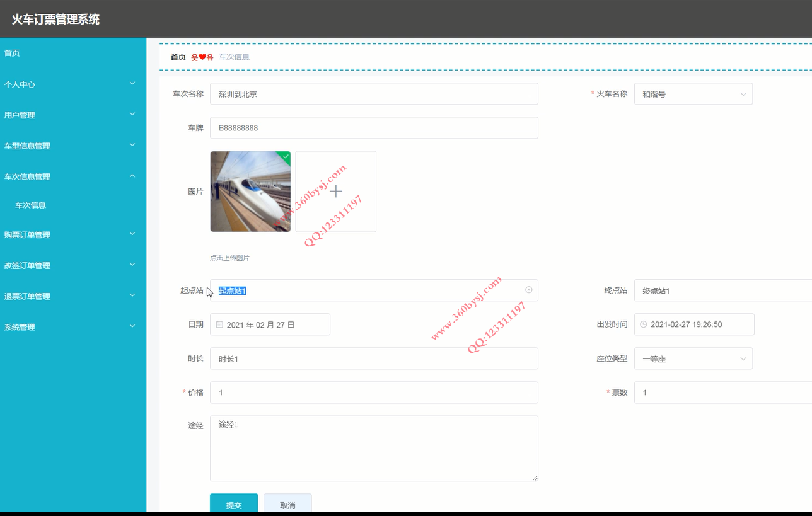Expand the 个人中心 sidebar menu chevron
812x516 pixels.
(x=132, y=83)
